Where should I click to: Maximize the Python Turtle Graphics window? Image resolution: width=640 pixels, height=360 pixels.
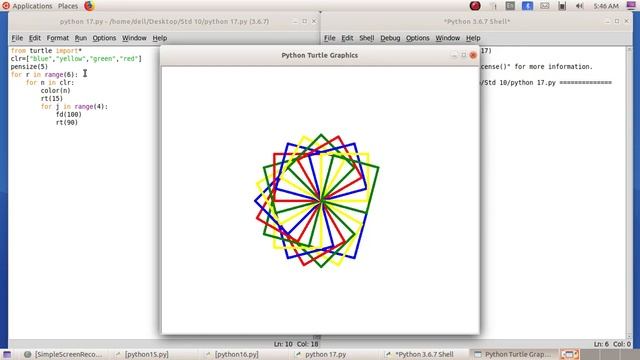[x=464, y=55]
